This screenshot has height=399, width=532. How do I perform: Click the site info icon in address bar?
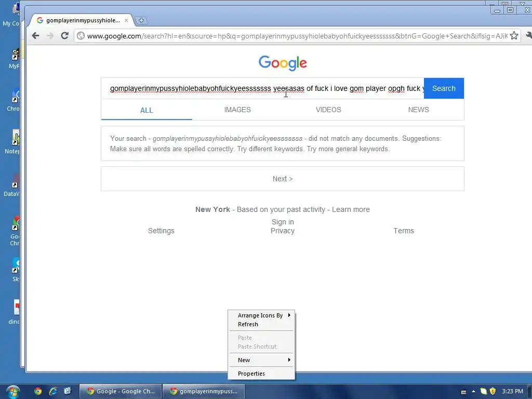pos(81,36)
